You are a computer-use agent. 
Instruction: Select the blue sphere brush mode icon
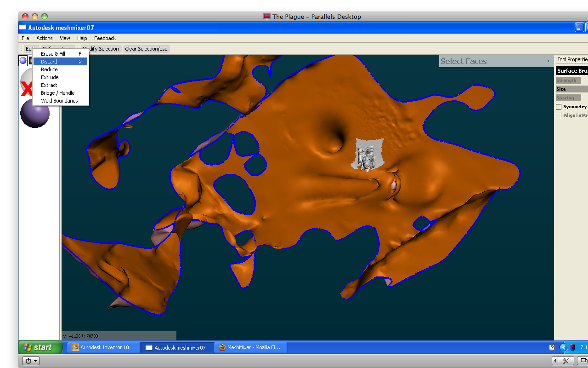pyautogui.click(x=23, y=60)
